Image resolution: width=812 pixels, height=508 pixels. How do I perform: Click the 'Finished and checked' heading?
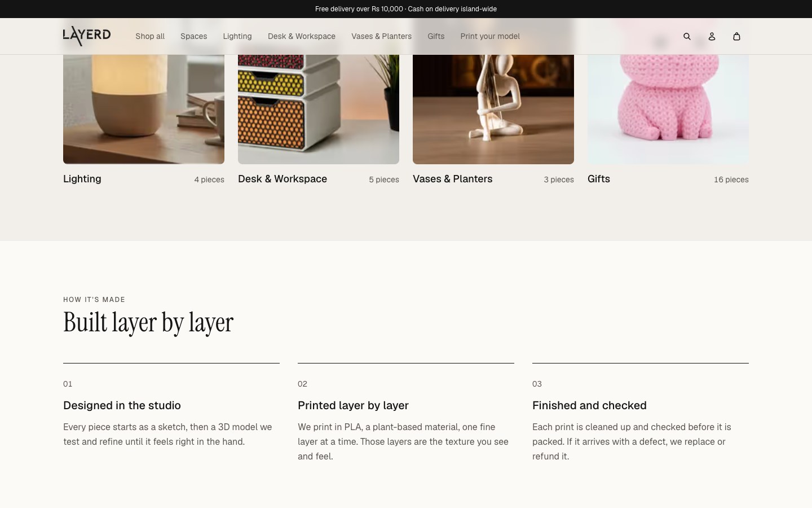589,405
